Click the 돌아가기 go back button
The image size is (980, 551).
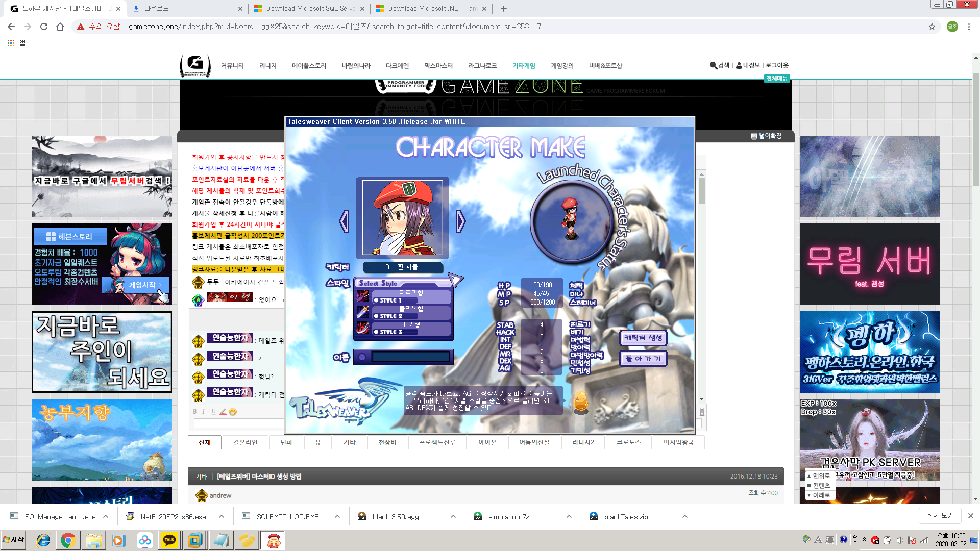click(643, 359)
